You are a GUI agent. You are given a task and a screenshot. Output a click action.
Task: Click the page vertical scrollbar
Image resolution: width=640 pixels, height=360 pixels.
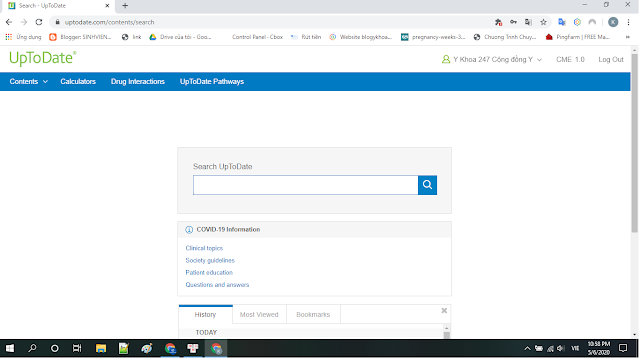tap(634, 143)
